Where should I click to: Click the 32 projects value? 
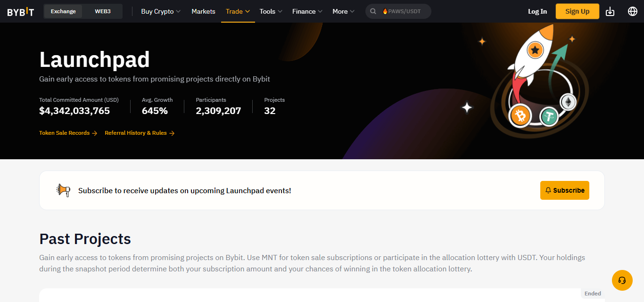click(270, 111)
